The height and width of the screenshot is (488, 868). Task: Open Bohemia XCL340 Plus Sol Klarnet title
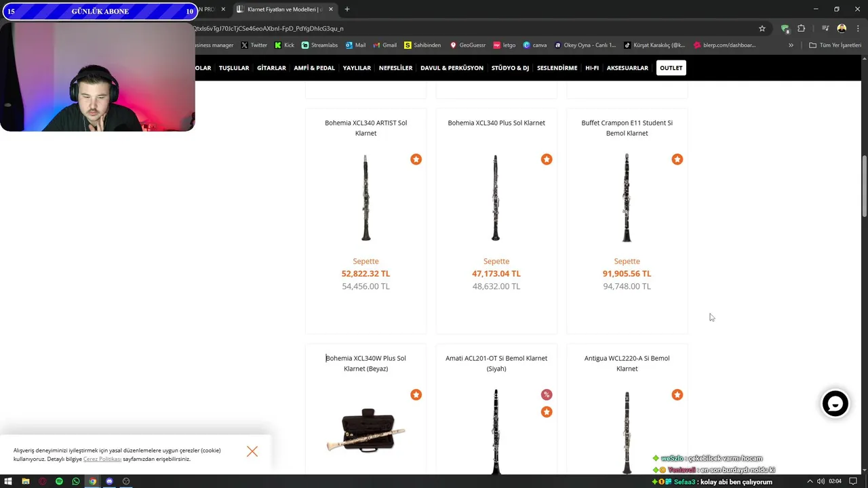tap(496, 123)
